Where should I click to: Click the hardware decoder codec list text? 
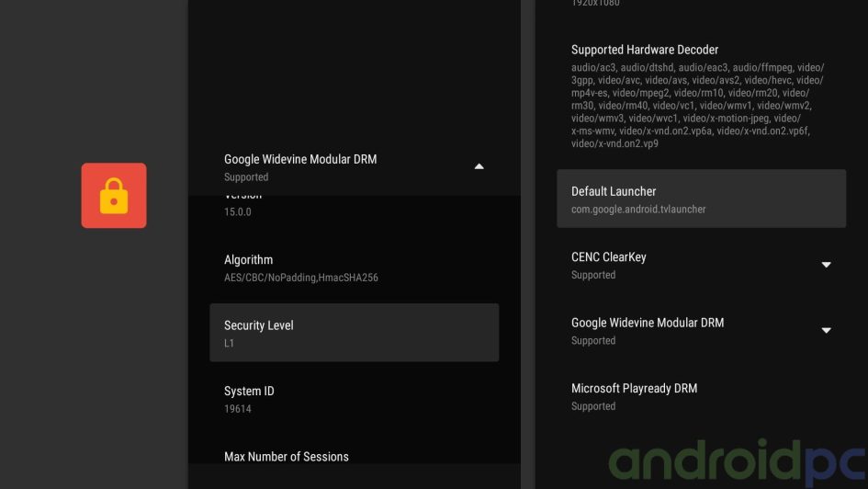pyautogui.click(x=697, y=106)
